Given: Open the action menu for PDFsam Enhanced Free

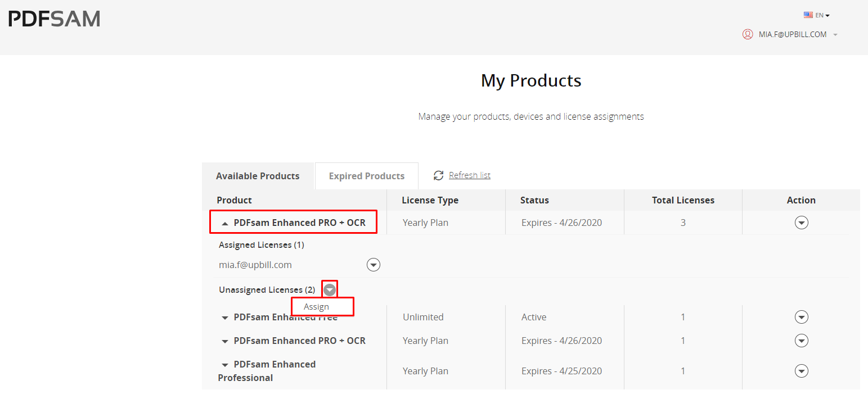Looking at the screenshot, I should pos(801,317).
